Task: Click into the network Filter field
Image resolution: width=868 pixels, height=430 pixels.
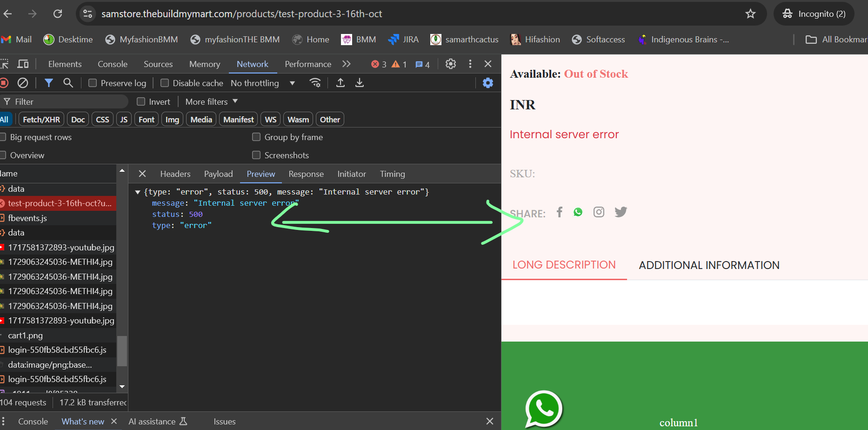Action: pyautogui.click(x=64, y=101)
